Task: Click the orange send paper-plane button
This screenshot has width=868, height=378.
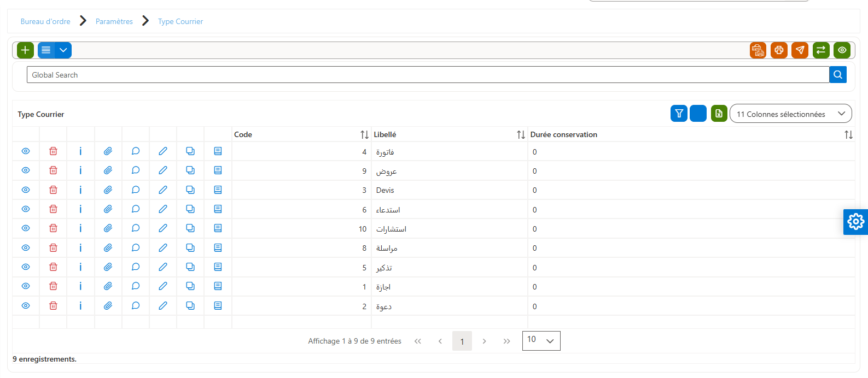Action: [800, 50]
